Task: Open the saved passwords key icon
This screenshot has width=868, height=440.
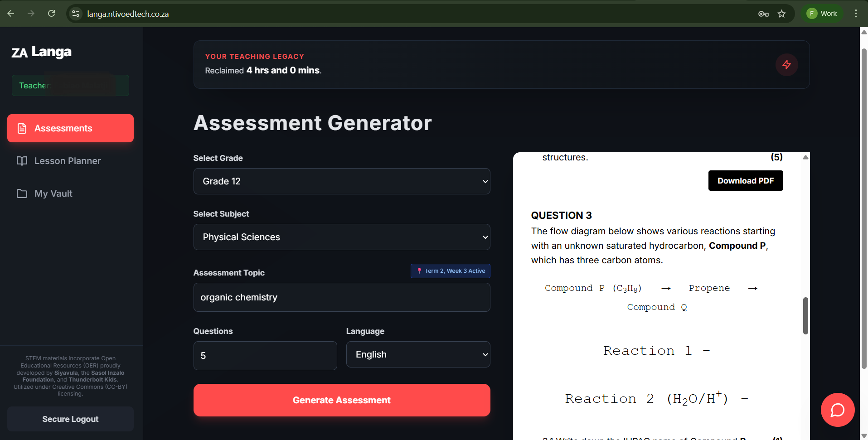Action: pos(763,14)
